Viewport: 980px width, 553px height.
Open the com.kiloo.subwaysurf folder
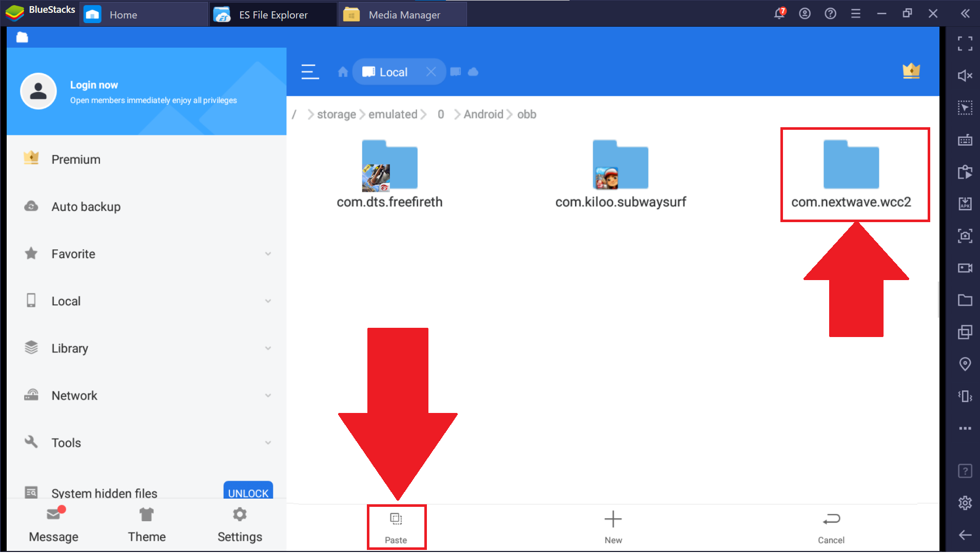620,174
